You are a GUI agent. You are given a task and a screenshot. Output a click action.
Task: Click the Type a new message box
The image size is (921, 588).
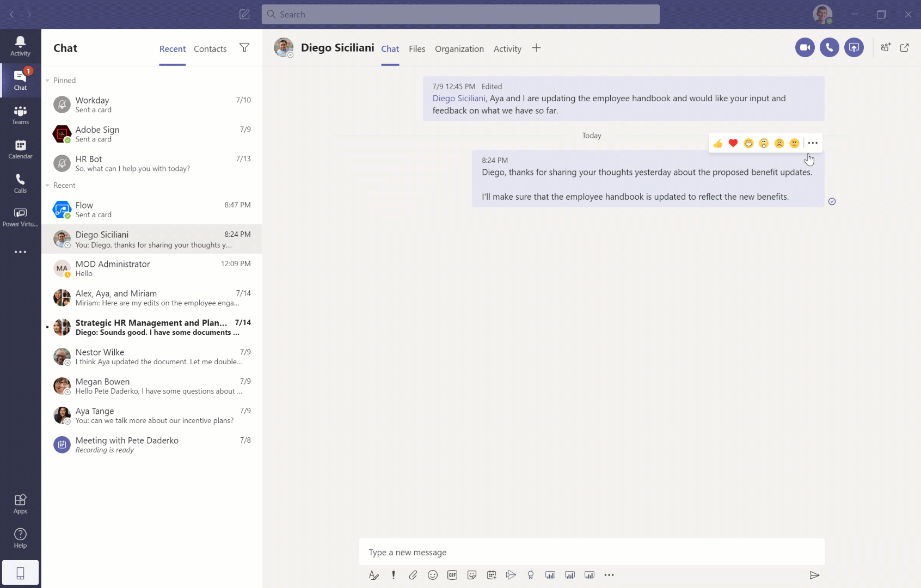[x=591, y=552]
